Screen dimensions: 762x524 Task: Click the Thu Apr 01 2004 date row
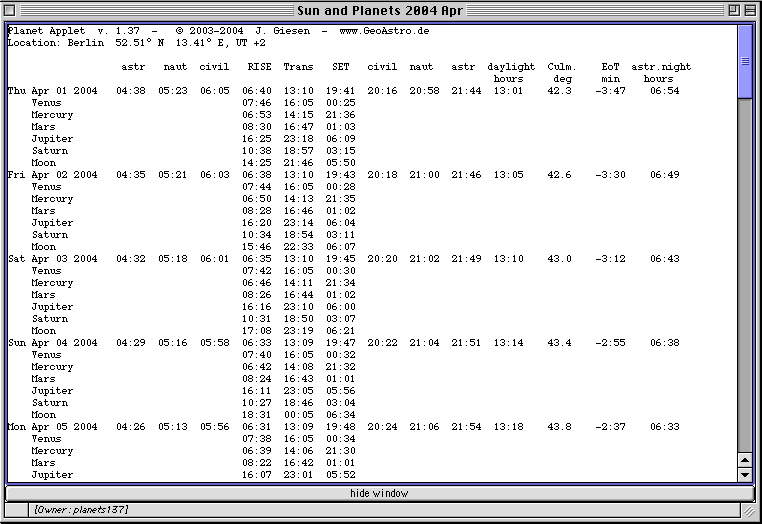coord(53,91)
